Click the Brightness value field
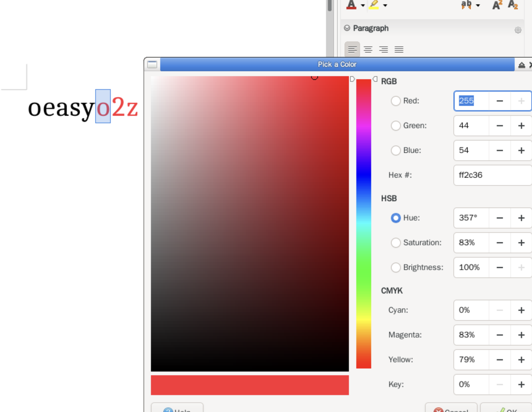This screenshot has height=412, width=532. [471, 268]
